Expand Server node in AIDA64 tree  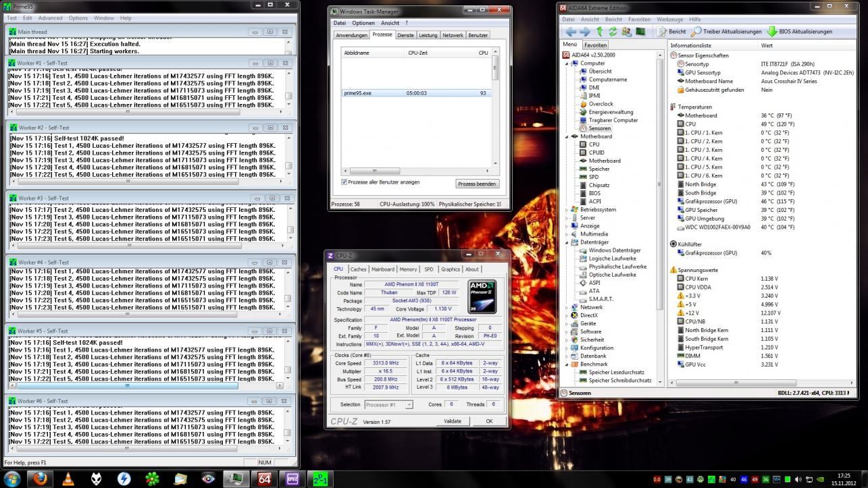pos(567,218)
